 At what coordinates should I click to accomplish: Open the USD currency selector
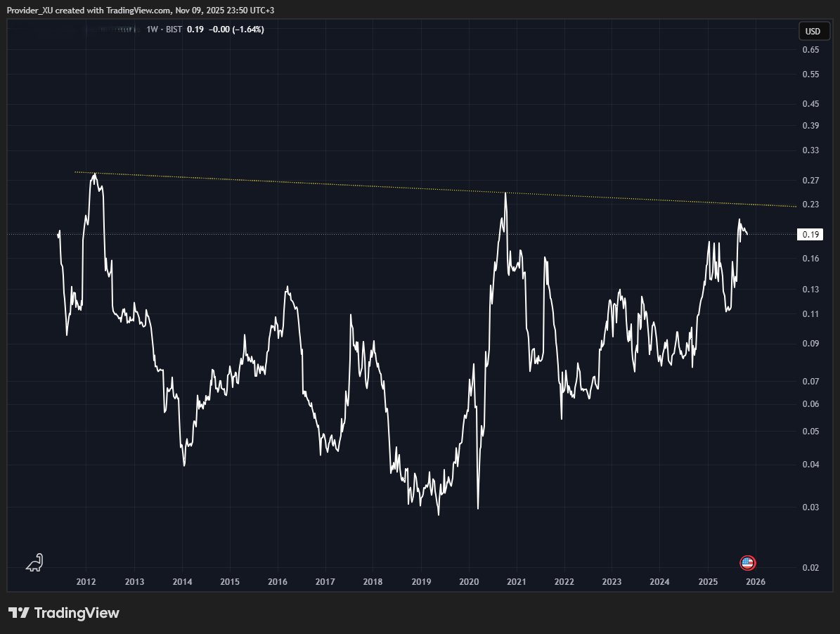click(x=813, y=31)
